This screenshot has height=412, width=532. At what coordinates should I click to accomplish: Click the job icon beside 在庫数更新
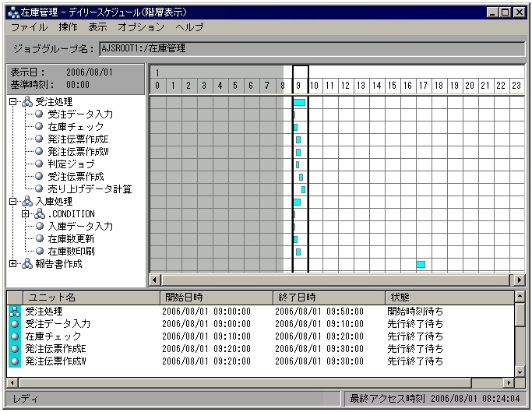pyautogui.click(x=40, y=238)
